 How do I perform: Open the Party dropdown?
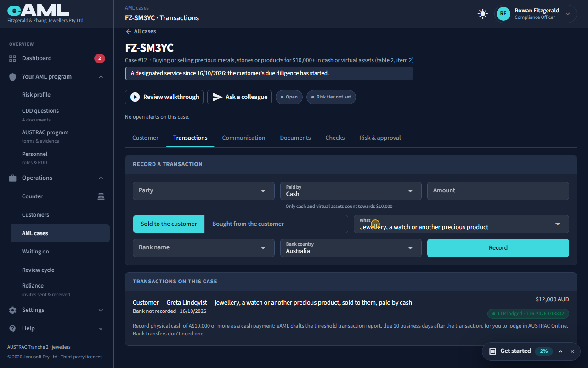click(x=204, y=191)
